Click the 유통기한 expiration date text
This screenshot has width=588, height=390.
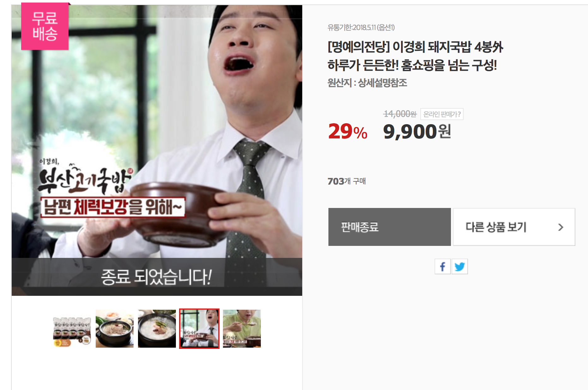pyautogui.click(x=361, y=27)
